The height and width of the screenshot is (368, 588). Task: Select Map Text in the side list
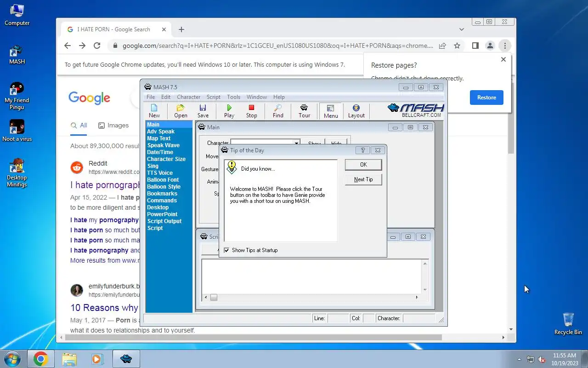tap(159, 138)
